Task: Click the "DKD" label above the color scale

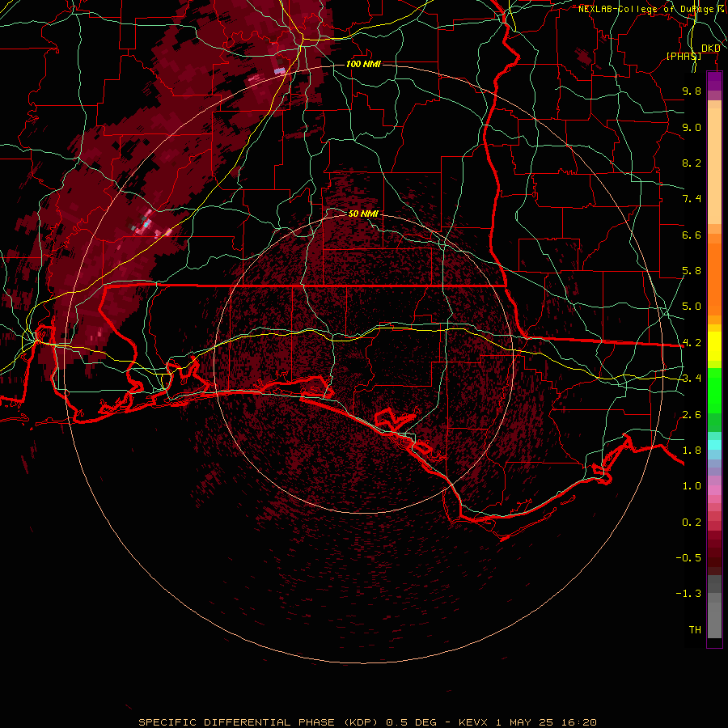Action: coord(710,49)
